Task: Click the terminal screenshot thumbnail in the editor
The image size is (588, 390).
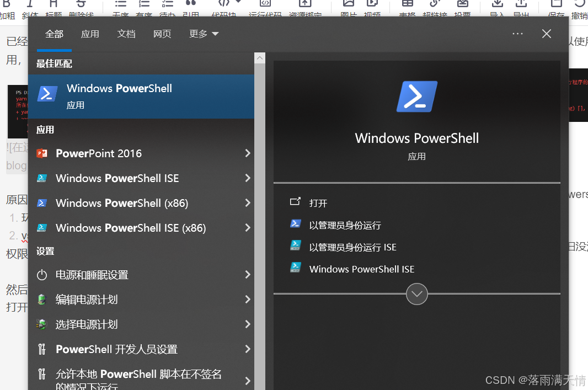Action: (x=18, y=111)
